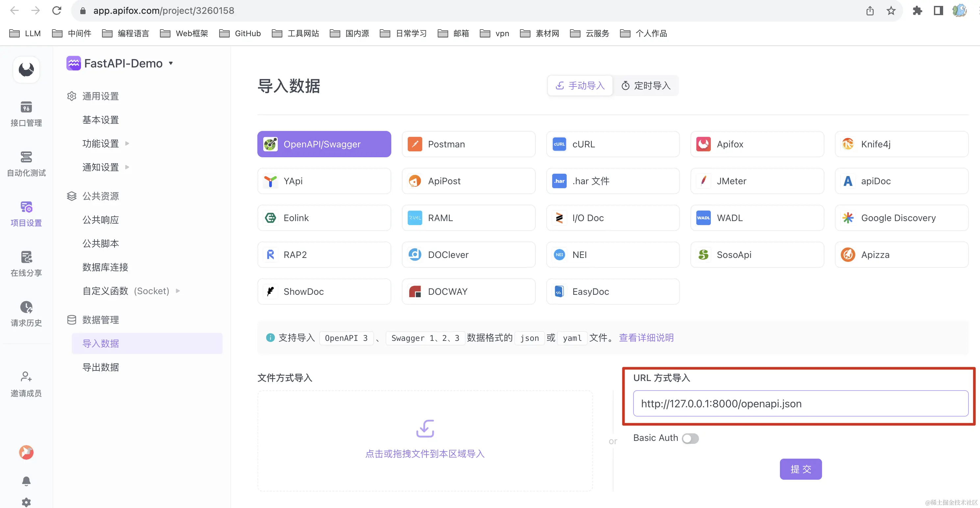
Task: Select cURL import format
Action: point(613,144)
